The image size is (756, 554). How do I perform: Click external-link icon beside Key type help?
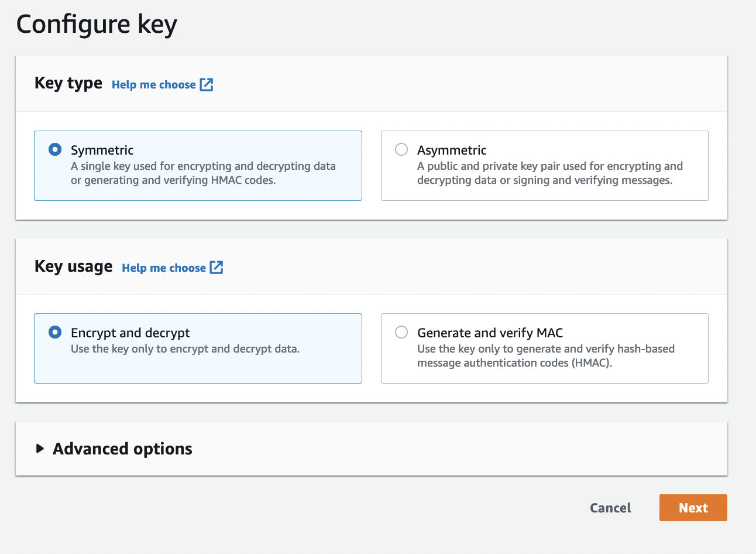coord(207,84)
